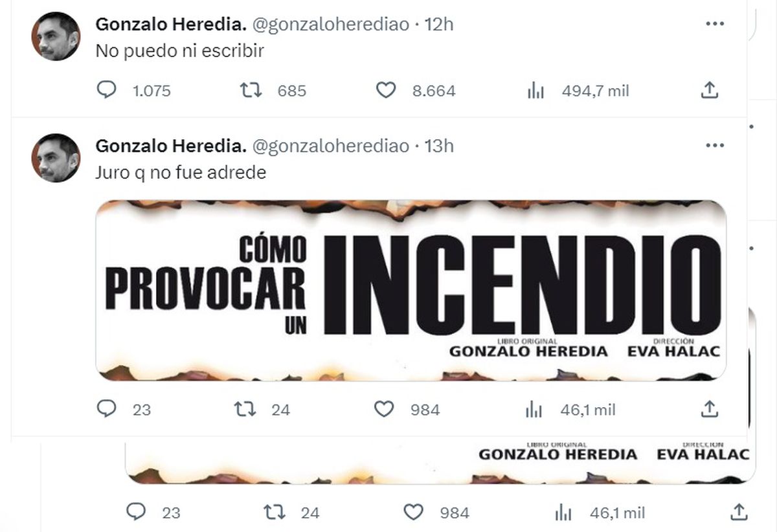Open more options on the 13h tweet
Screen dimensions: 777x532
pyautogui.click(x=714, y=146)
